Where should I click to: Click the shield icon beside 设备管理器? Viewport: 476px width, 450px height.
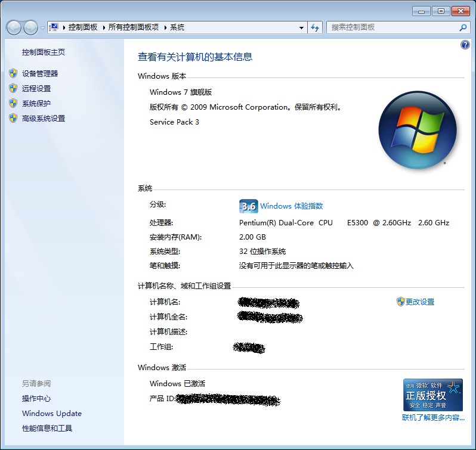[x=13, y=73]
